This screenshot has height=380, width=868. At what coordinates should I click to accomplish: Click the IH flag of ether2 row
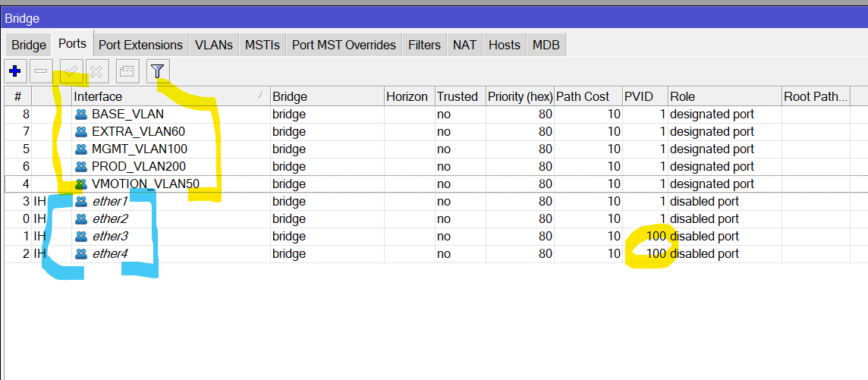click(x=39, y=218)
